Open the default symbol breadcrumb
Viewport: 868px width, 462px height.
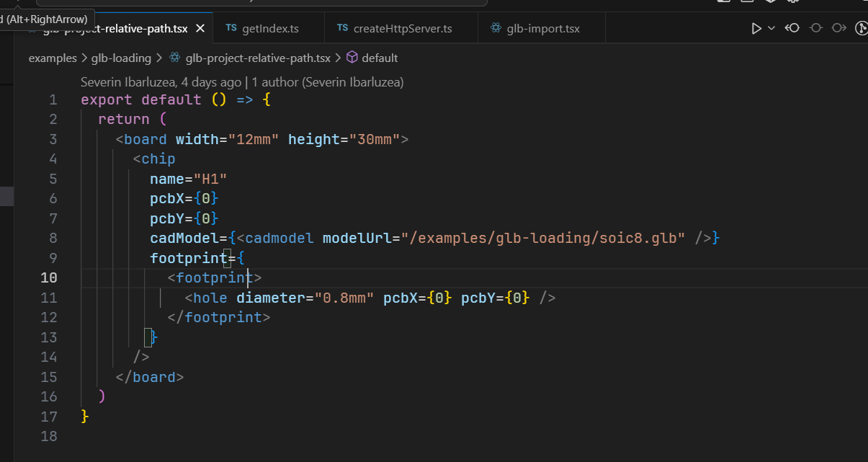[x=380, y=58]
